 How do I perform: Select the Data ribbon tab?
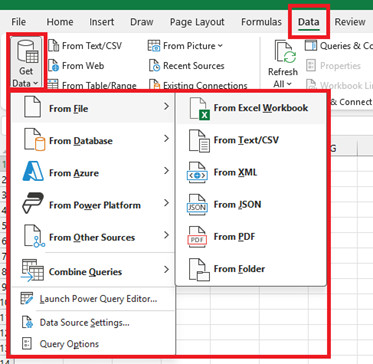(309, 22)
